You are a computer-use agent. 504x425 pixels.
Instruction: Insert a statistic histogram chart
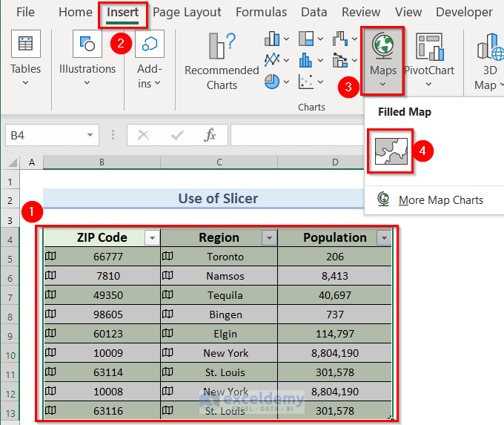305,60
